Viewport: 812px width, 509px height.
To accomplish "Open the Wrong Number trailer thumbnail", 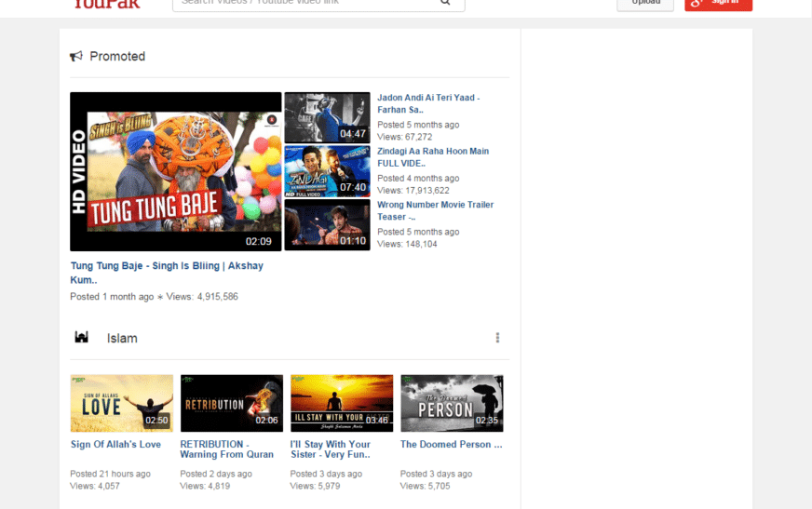I will click(x=327, y=225).
